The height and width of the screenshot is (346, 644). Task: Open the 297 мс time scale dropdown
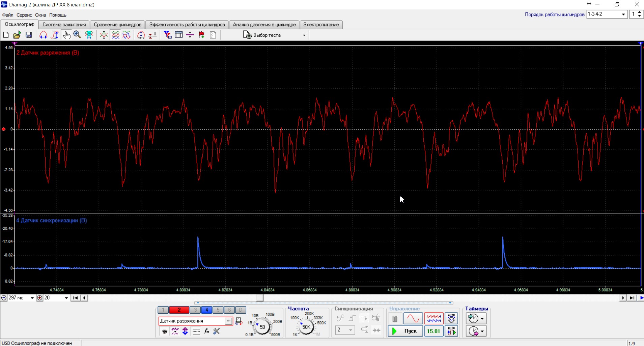[32, 298]
